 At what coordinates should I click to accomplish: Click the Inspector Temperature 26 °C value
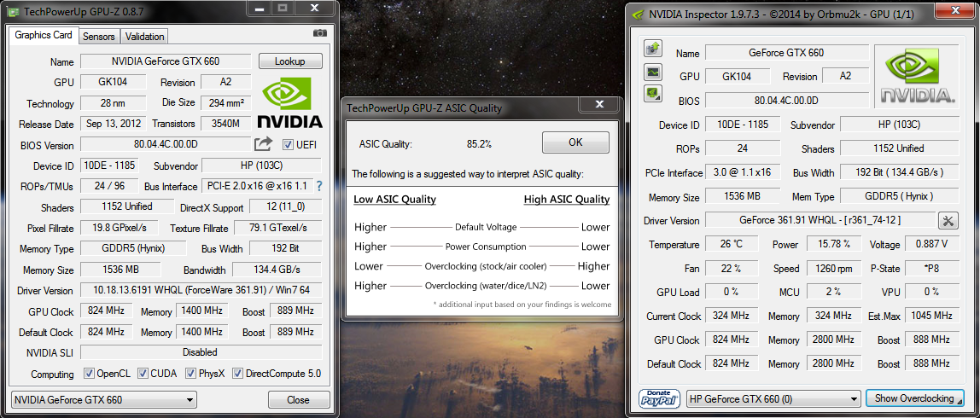point(732,244)
